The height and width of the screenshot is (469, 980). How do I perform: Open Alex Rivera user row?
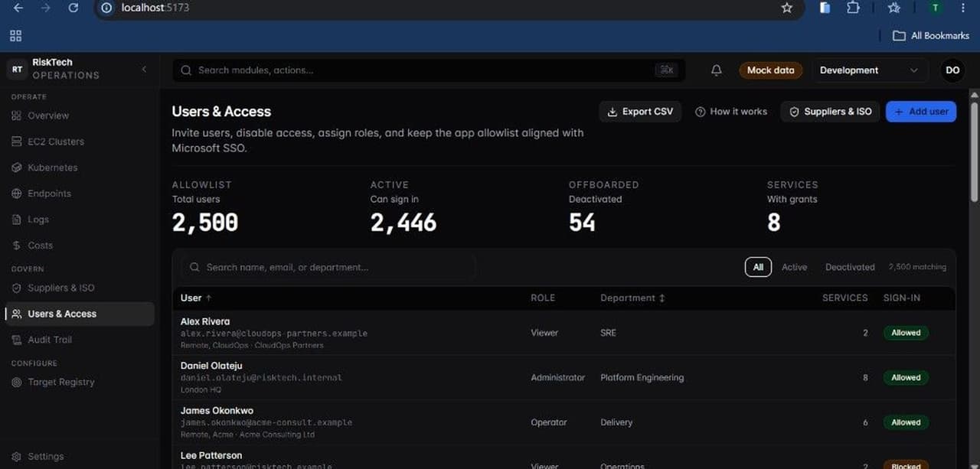[x=564, y=333]
